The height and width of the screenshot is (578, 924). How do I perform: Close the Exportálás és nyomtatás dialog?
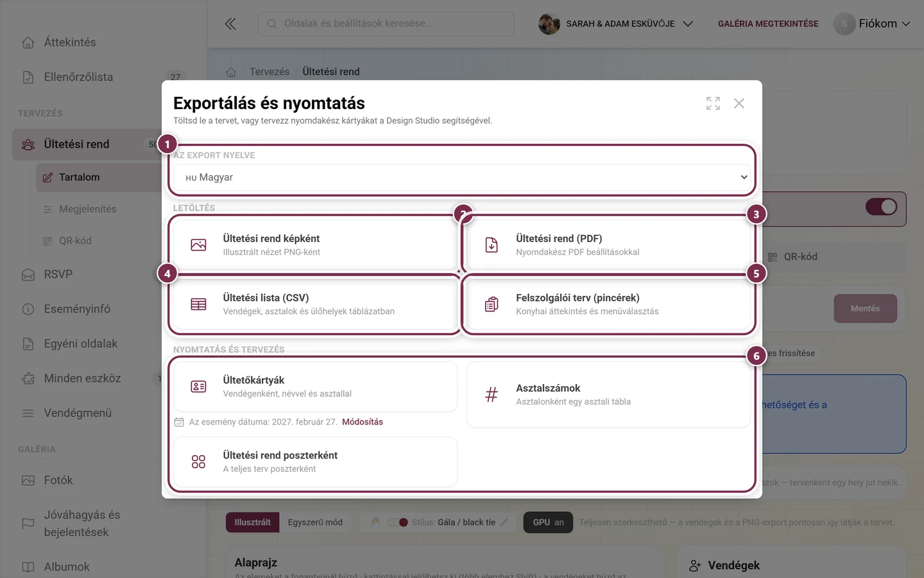click(739, 103)
